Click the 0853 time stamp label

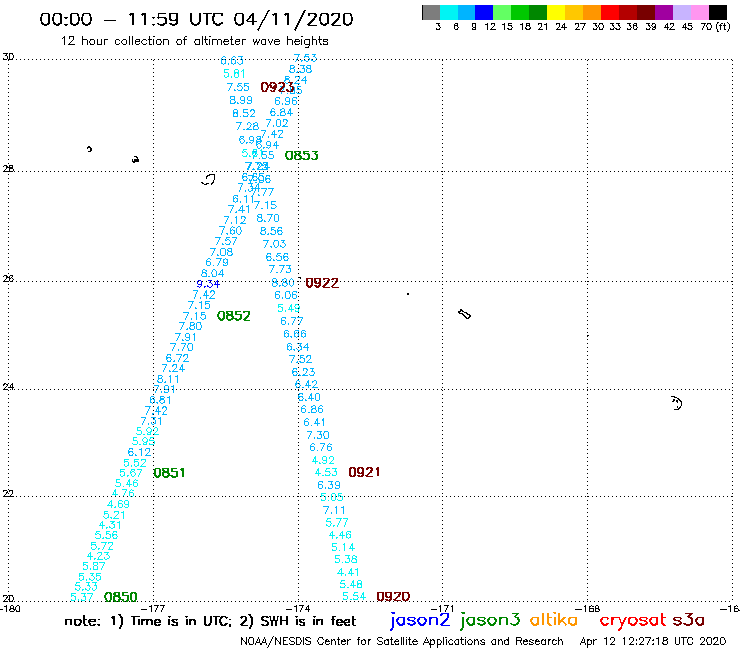click(x=302, y=155)
